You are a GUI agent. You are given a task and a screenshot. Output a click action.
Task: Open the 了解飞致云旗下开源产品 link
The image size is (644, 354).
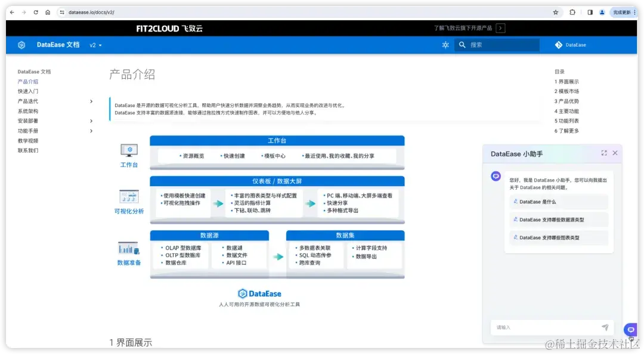click(463, 28)
